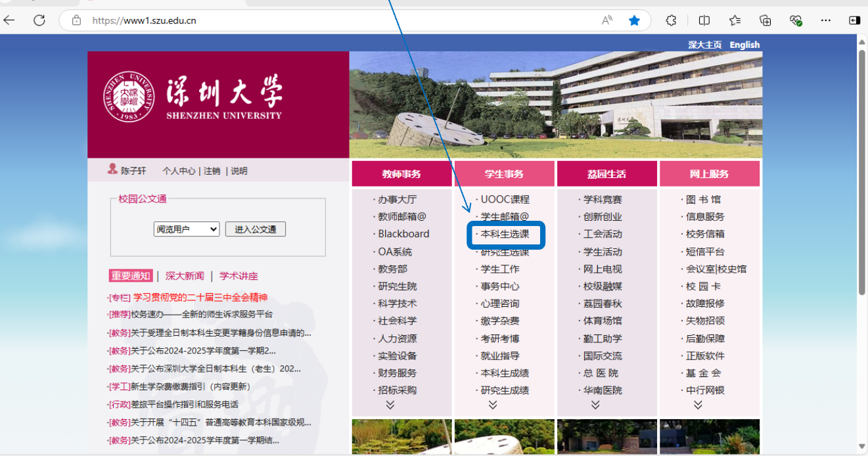Expand more items under 荔园生活

pos(595,405)
